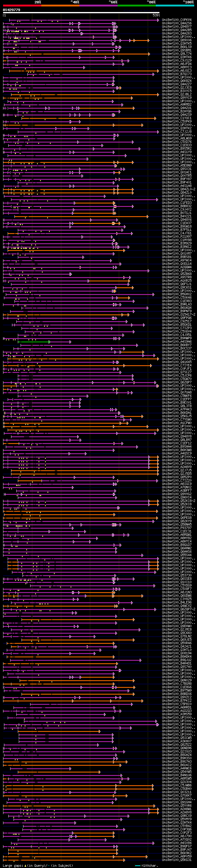Select hit UniRef100_B6KBY7
This screenshot has height=868, width=197.
pyautogui.click(x=177, y=345)
